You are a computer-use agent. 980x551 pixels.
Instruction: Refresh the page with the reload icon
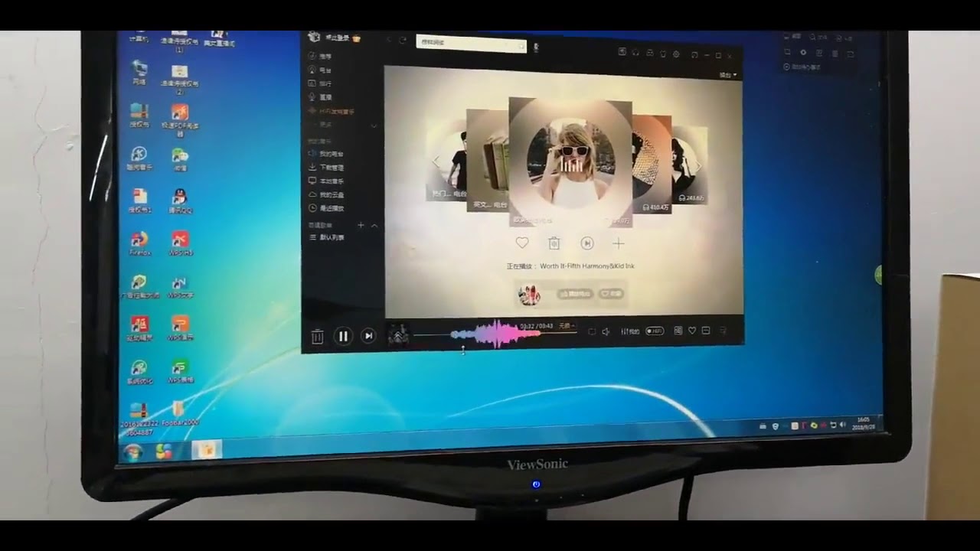point(403,40)
